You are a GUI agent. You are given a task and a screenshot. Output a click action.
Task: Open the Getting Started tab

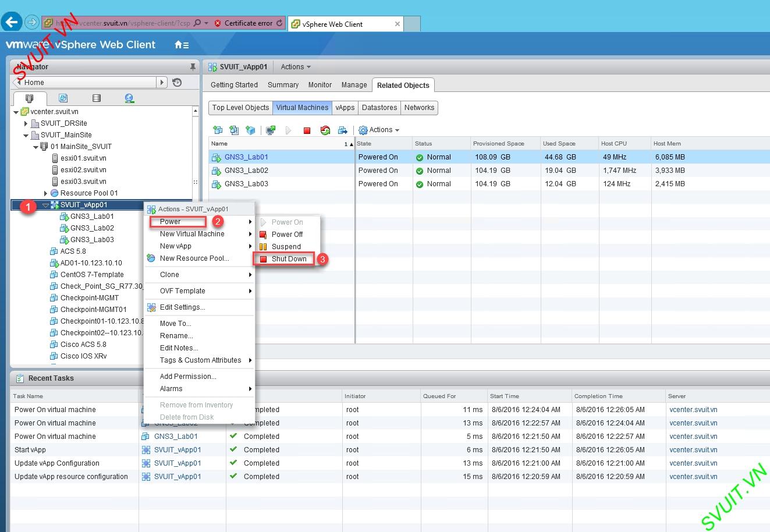pos(234,85)
